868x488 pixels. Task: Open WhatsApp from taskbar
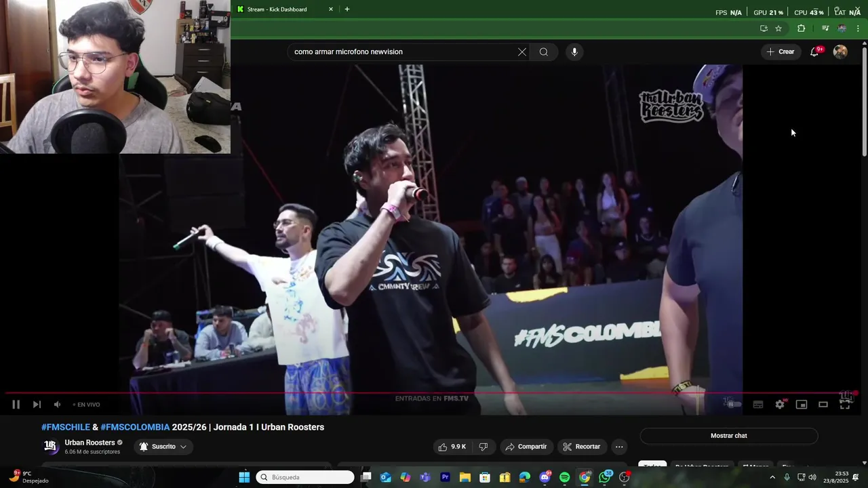click(605, 477)
